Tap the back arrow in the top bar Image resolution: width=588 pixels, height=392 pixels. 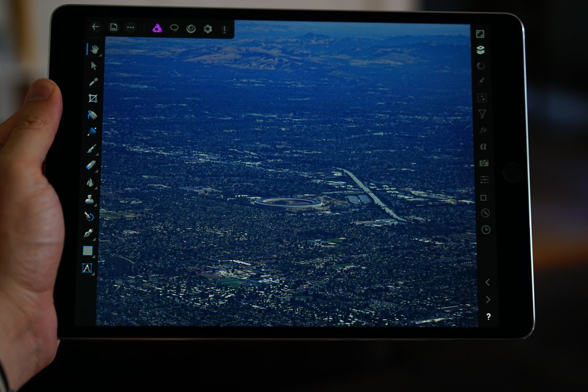[95, 27]
